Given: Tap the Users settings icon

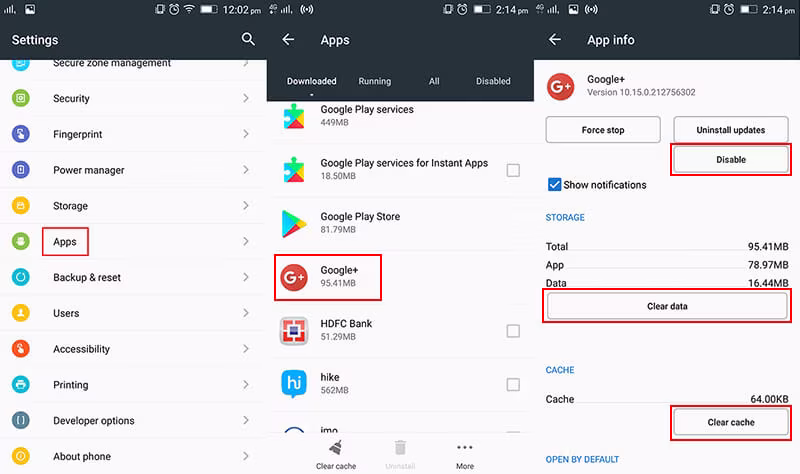Looking at the screenshot, I should pyautogui.click(x=20, y=313).
